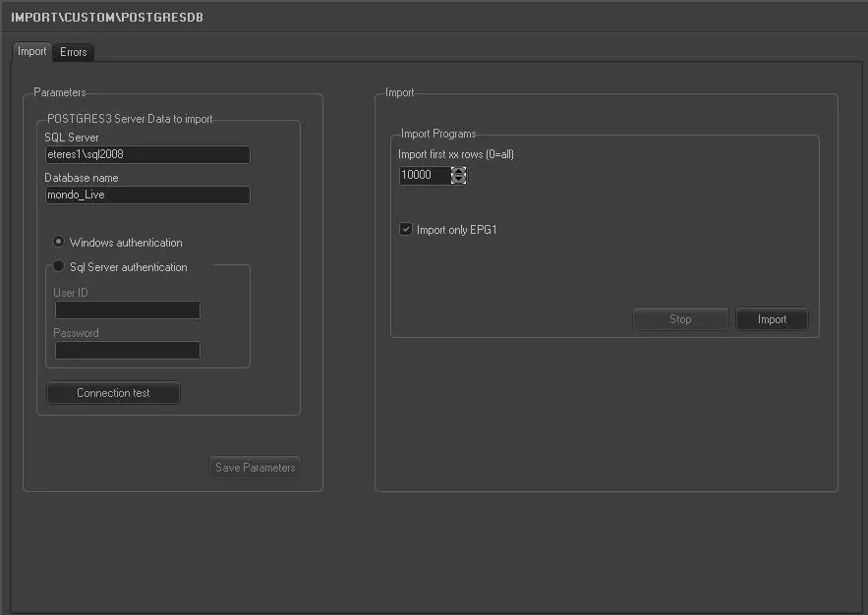Click the Save Parameters button
This screenshot has width=868, height=615.
click(x=255, y=468)
